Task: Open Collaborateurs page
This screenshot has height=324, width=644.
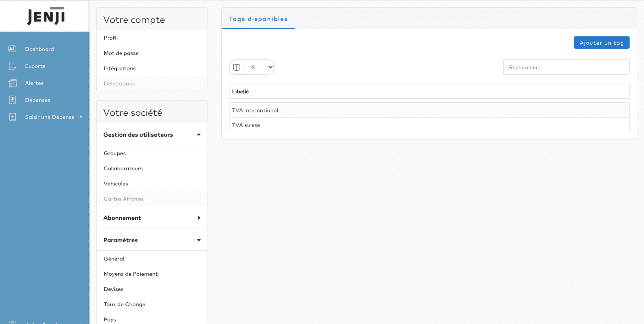Action: tap(123, 168)
